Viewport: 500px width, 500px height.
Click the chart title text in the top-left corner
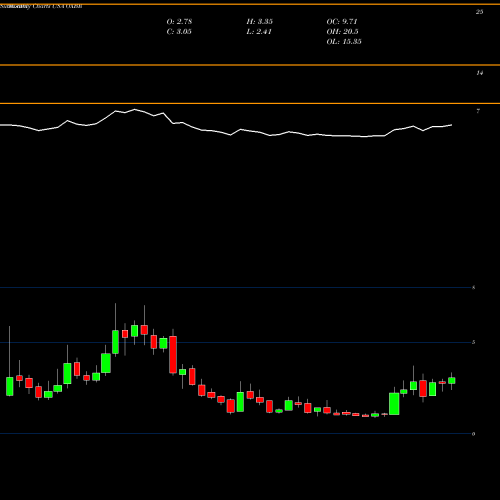click(41, 6)
